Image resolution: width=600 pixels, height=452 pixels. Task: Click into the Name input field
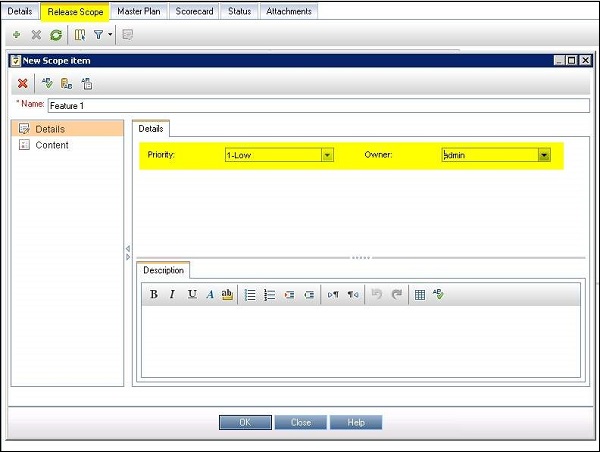(318, 106)
